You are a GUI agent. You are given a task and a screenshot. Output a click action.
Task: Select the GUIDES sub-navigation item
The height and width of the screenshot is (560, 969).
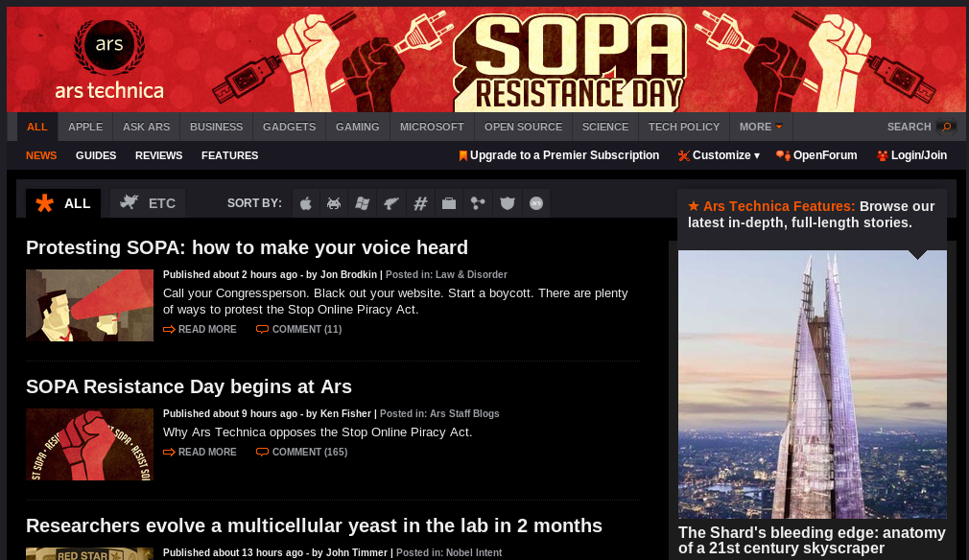(x=96, y=155)
